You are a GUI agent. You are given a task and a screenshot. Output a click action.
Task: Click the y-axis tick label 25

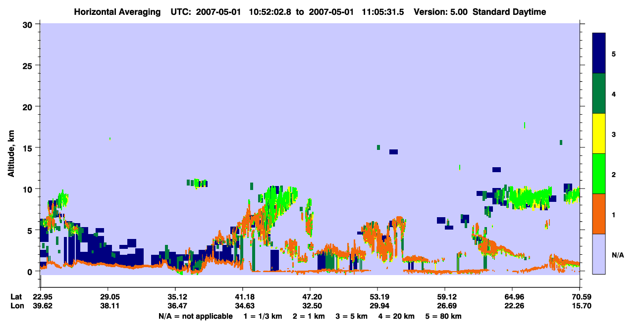(x=29, y=65)
